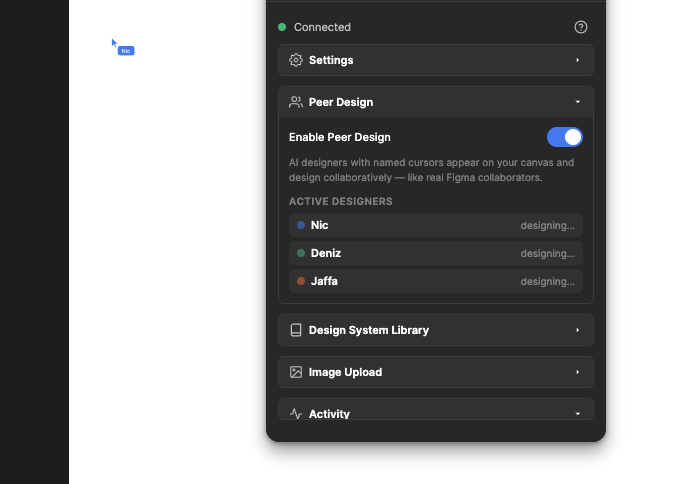
Task: Click the AI designers description text
Action: click(x=431, y=170)
